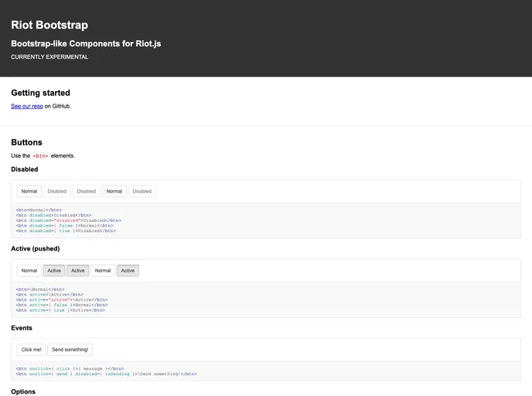The height and width of the screenshot is (396, 532).
Task: Open the 'See our repo' link
Action: coord(27,106)
